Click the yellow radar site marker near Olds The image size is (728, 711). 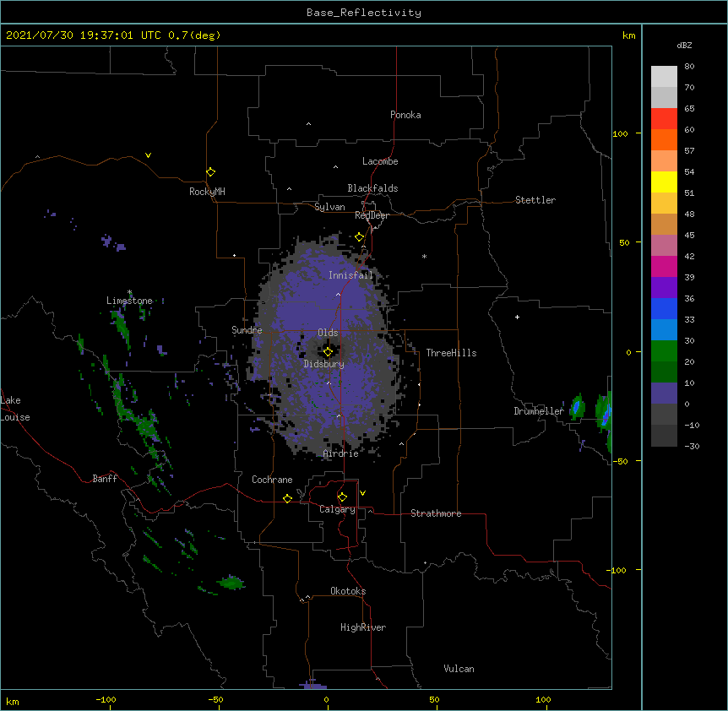click(328, 352)
